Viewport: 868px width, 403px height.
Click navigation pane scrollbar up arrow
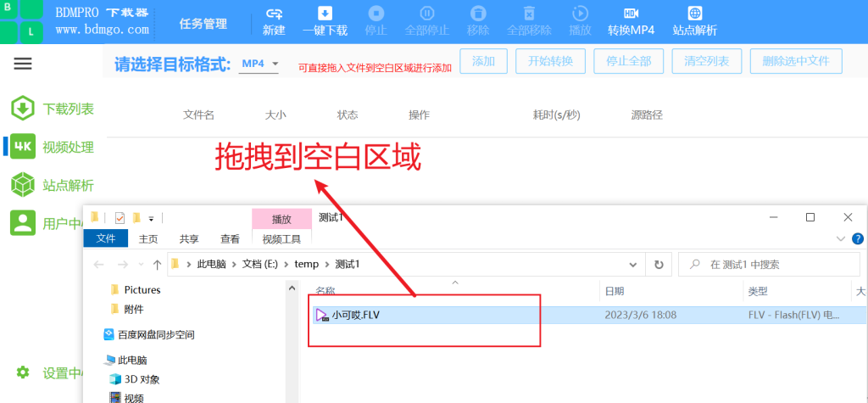[x=292, y=287]
